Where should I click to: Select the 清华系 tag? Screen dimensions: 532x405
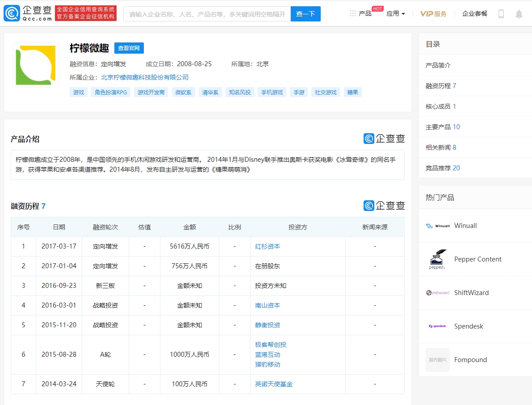(x=210, y=93)
